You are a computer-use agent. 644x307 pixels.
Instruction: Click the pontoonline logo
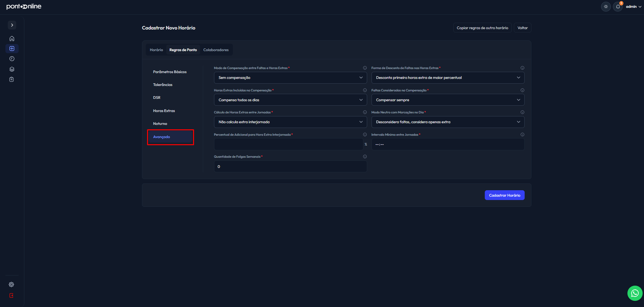coord(24,6)
